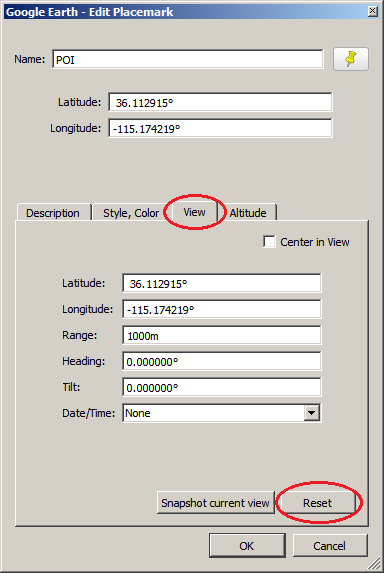The height and width of the screenshot is (573, 384).
Task: Click the Tilt input field
Action: pyautogui.click(x=222, y=387)
